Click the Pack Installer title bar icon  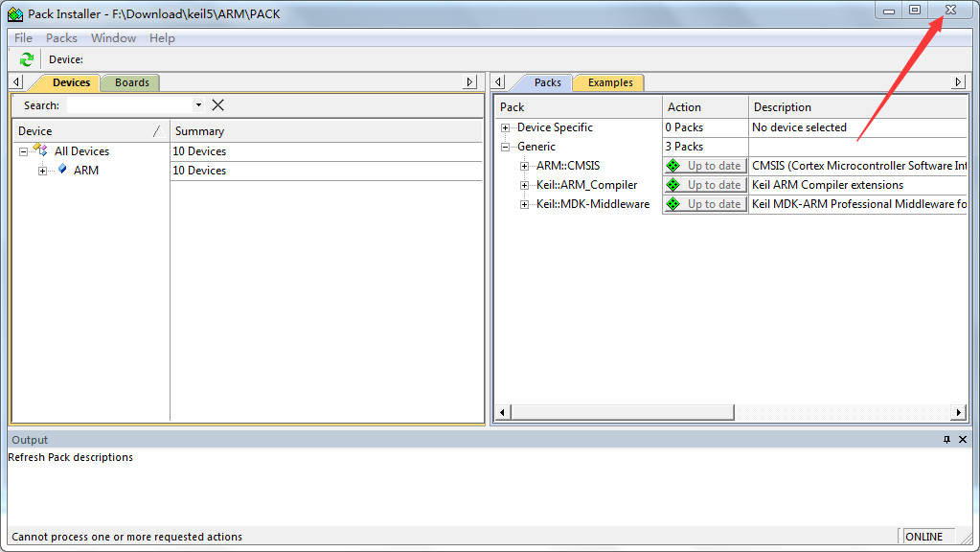(15, 13)
